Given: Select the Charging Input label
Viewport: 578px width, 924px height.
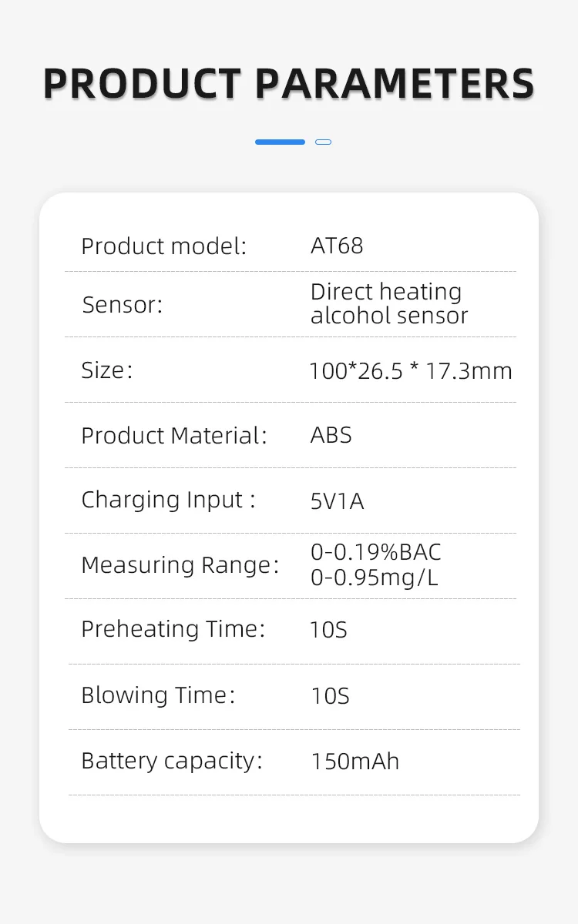Looking at the screenshot, I should 168,500.
